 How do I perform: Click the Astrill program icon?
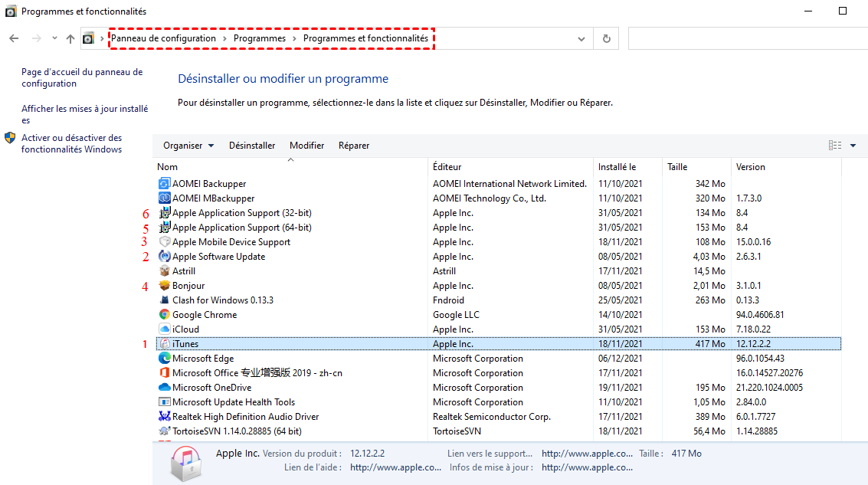click(165, 270)
